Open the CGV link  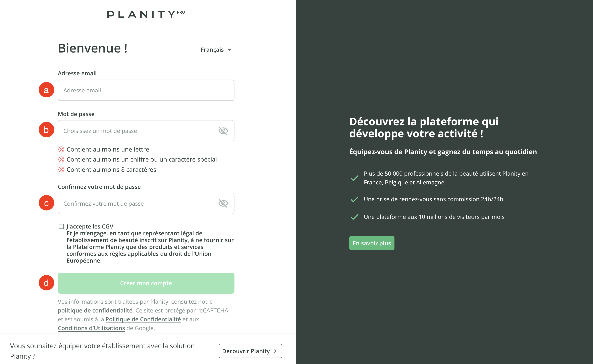[108, 226]
